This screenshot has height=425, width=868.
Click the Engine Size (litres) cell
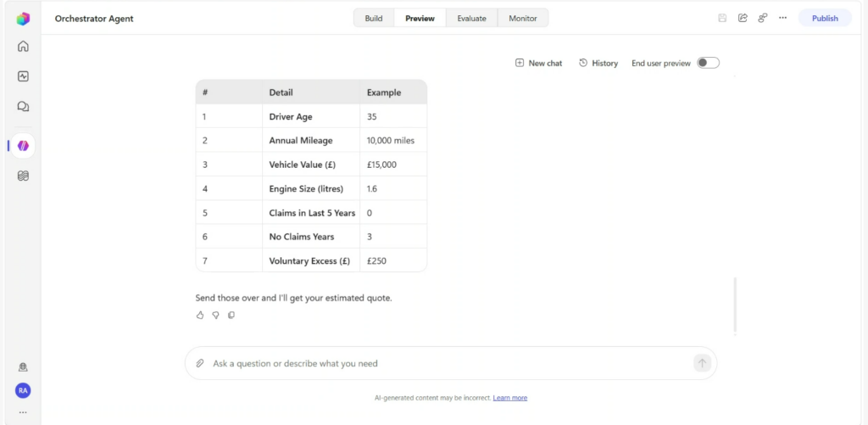[311, 188]
